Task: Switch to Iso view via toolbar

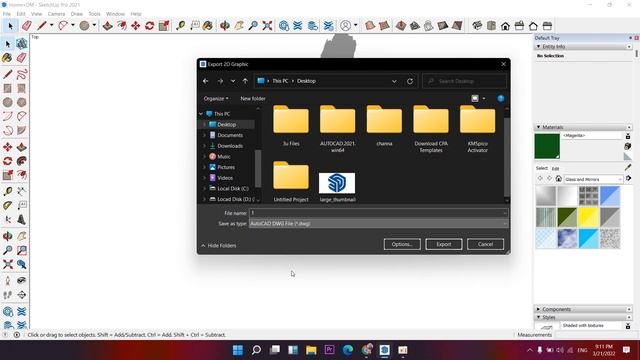Action: tap(477, 26)
